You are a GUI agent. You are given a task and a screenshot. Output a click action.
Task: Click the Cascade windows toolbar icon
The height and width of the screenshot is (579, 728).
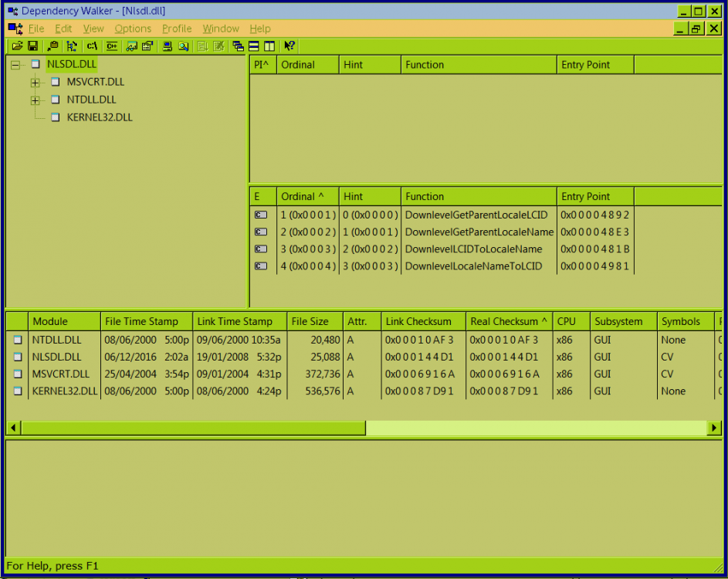239,46
